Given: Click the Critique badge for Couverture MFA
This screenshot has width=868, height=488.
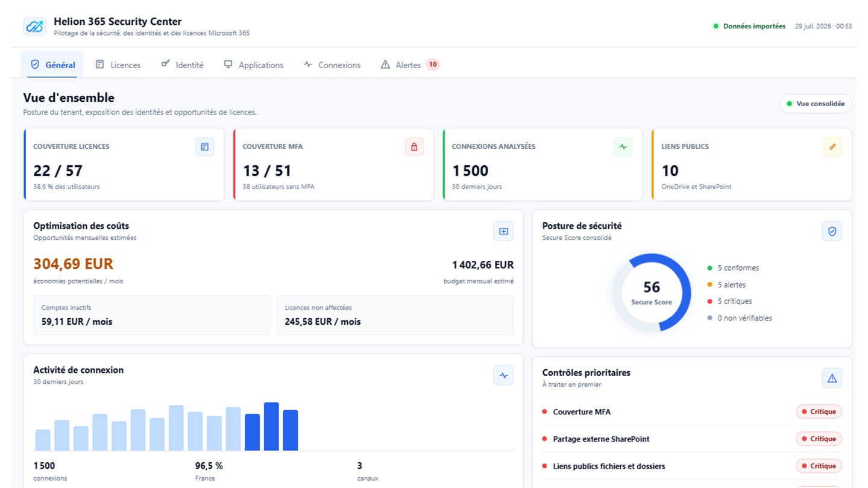Looking at the screenshot, I should coord(819,412).
